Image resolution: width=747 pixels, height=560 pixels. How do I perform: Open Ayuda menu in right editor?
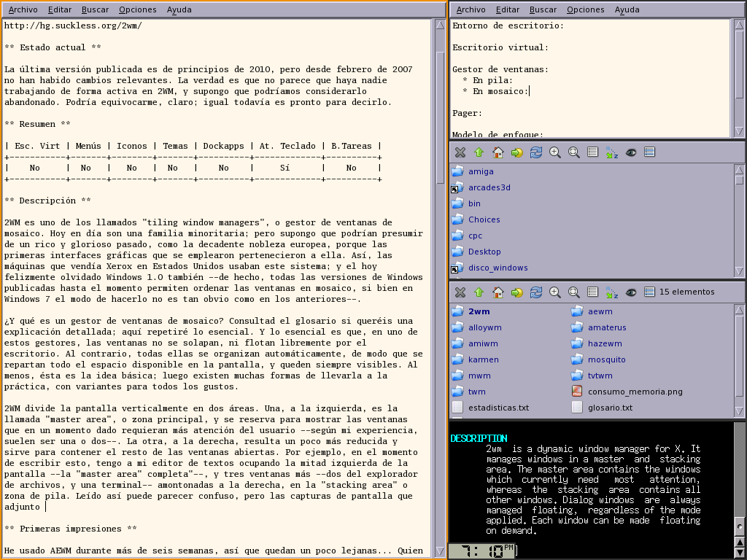pyautogui.click(x=627, y=9)
